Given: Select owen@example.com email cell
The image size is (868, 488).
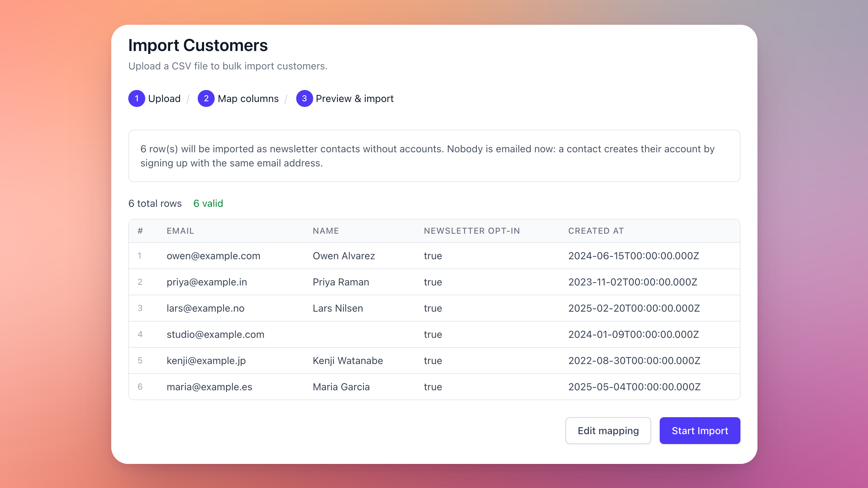Looking at the screenshot, I should pos(214,256).
